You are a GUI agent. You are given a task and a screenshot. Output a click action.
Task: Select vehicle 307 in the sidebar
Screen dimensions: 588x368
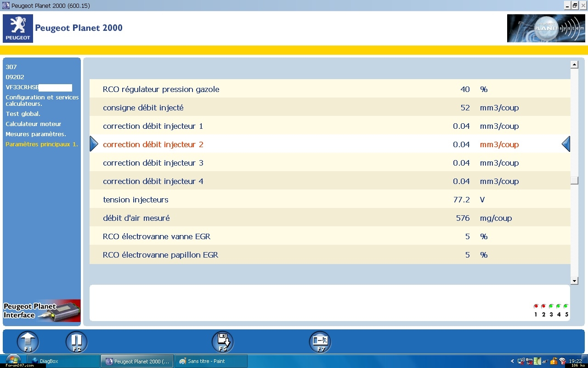point(11,67)
